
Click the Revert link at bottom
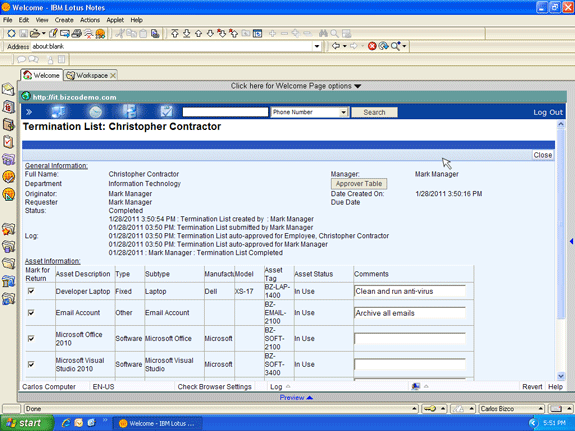[x=532, y=387]
